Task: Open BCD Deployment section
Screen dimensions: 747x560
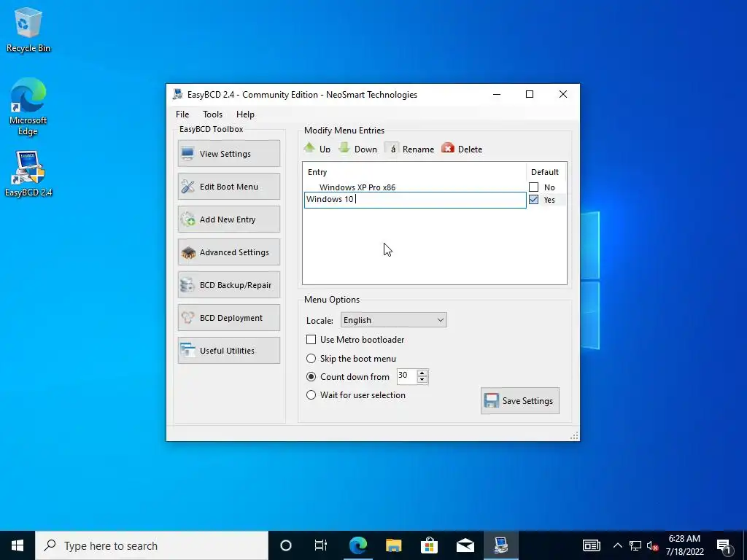Action: 228,318
